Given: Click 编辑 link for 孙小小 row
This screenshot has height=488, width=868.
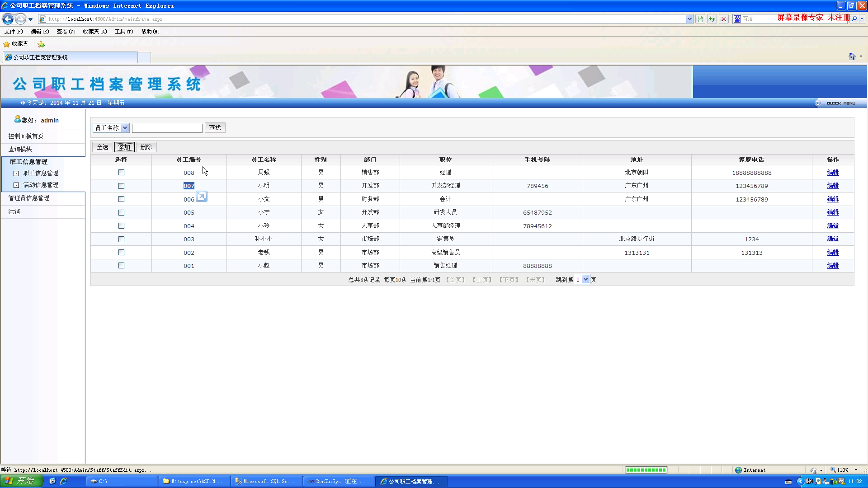Looking at the screenshot, I should click(833, 239).
